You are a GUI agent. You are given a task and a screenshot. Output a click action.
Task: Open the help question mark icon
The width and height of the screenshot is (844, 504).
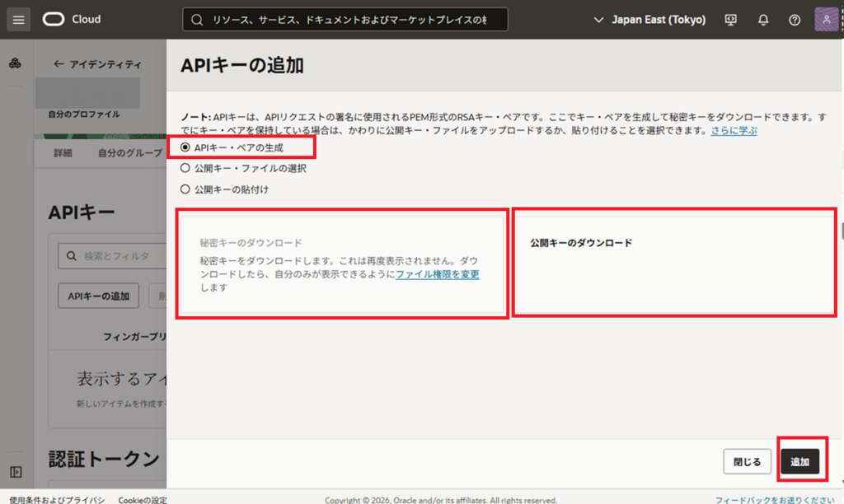tap(795, 20)
